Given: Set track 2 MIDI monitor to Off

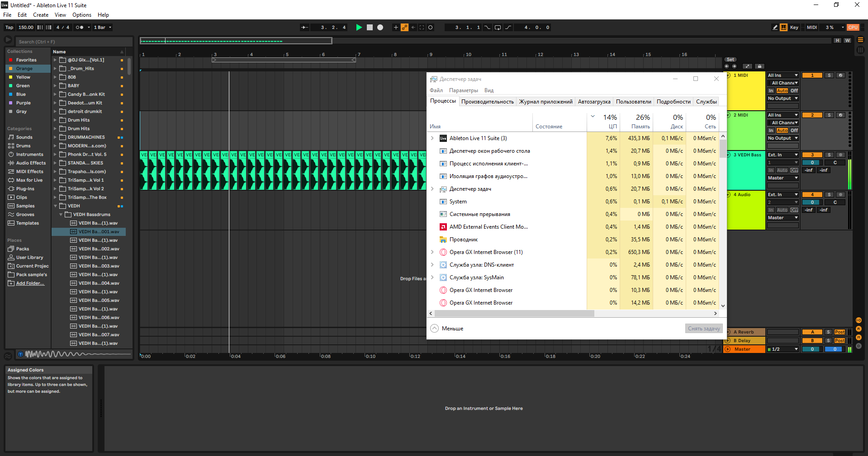Looking at the screenshot, I should tap(794, 131).
